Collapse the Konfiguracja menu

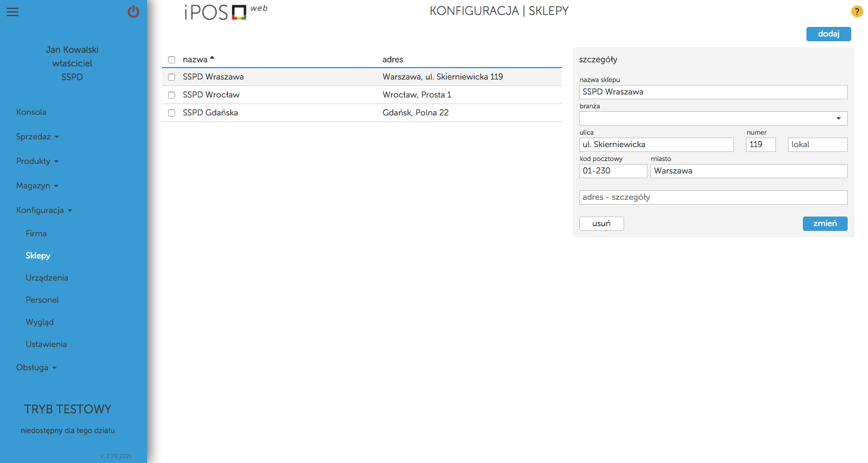click(x=44, y=210)
